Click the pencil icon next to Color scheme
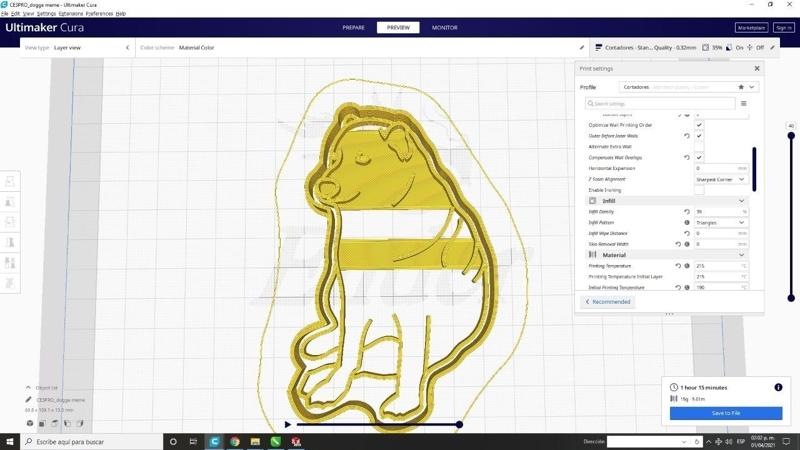 click(582, 47)
